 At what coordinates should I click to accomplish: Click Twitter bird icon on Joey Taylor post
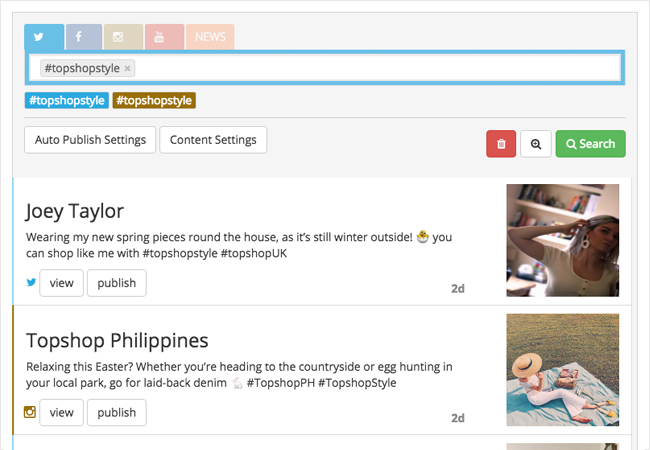pyautogui.click(x=31, y=283)
